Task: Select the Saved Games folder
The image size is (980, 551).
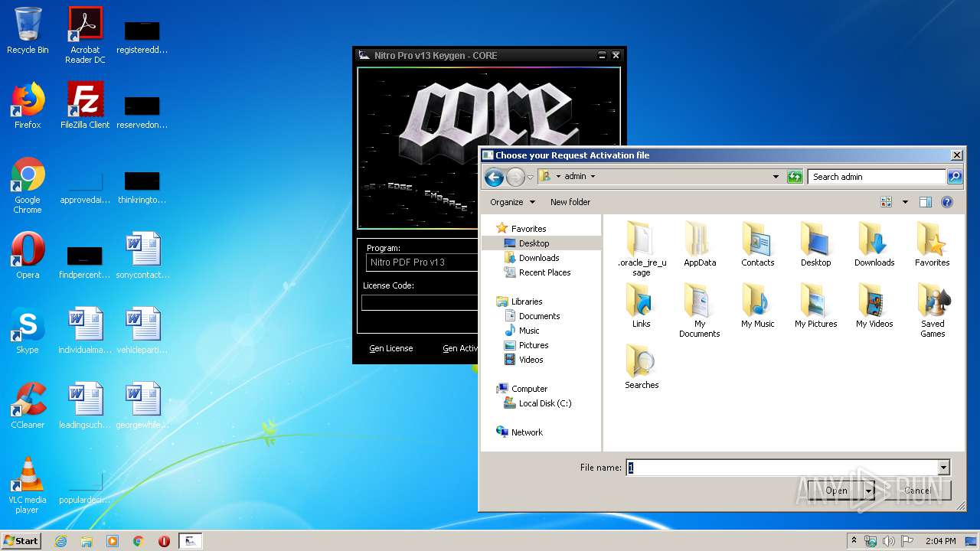Action: [x=933, y=310]
